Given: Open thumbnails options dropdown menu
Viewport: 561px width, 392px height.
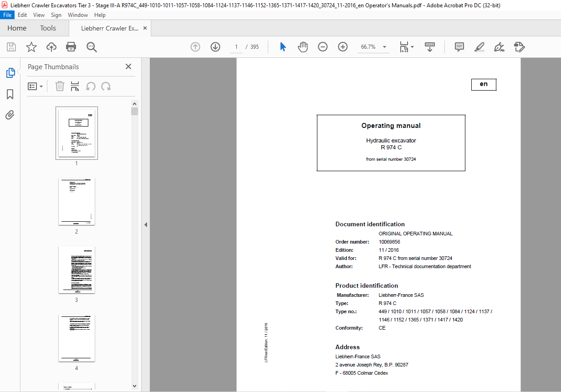Looking at the screenshot, I should (36, 87).
